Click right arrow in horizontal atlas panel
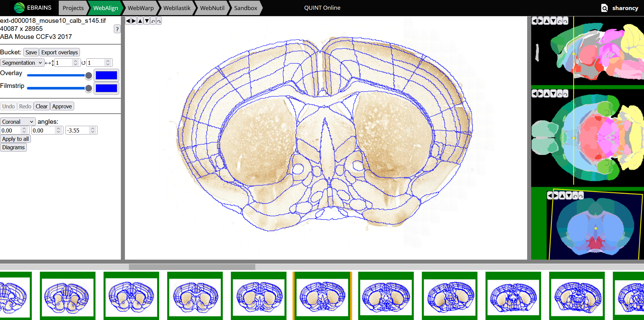Screen dimensions: 644x320 click(x=541, y=94)
